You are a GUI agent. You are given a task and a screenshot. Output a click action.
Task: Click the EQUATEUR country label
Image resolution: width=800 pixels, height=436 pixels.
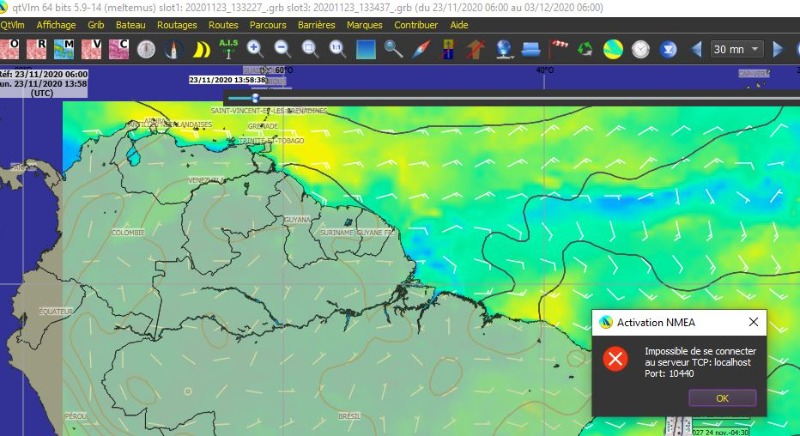pyautogui.click(x=56, y=311)
